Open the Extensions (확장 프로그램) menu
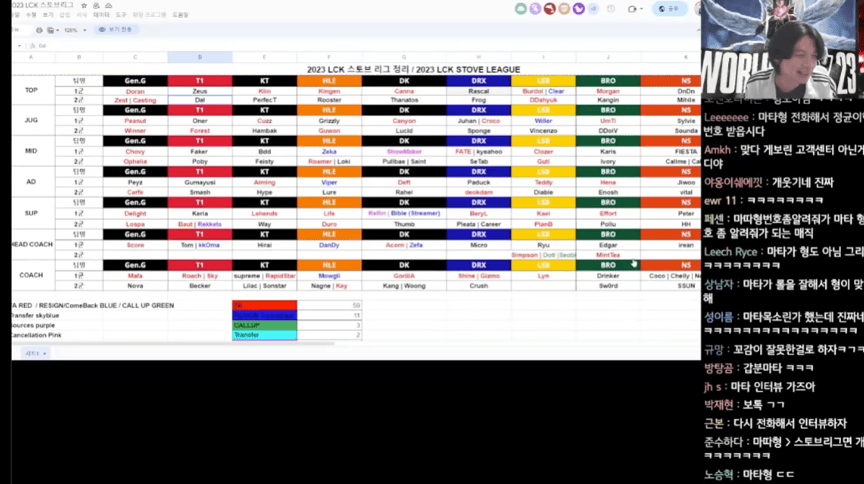Image resolution: width=864 pixels, height=484 pixels. coord(149,15)
